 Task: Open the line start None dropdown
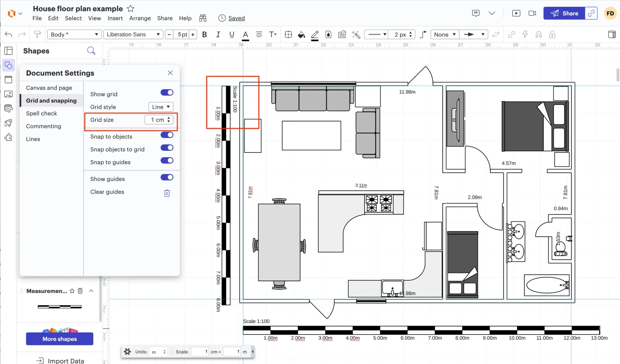pos(445,35)
